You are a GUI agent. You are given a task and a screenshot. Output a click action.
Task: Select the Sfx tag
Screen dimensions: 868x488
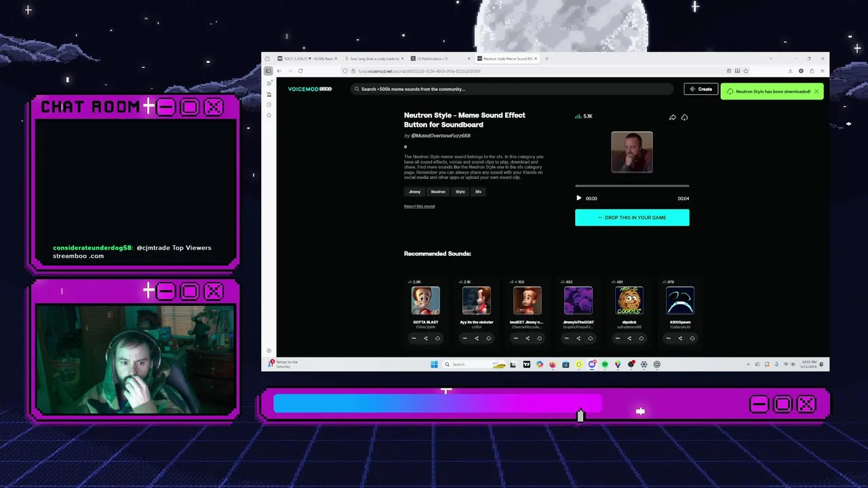pyautogui.click(x=478, y=192)
